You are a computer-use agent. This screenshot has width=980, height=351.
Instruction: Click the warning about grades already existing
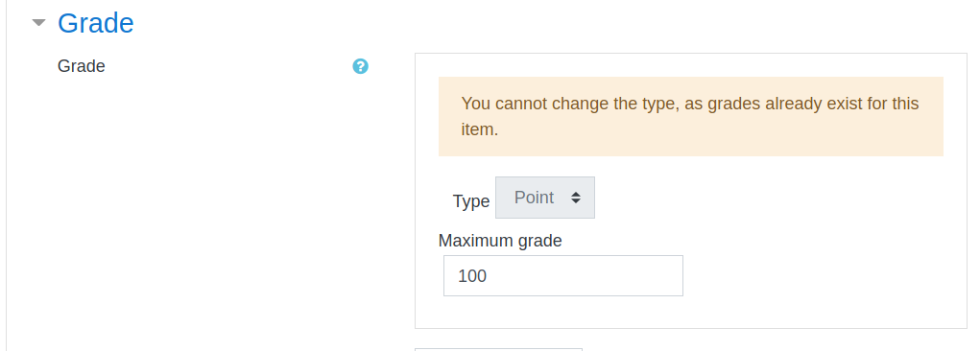point(691,116)
